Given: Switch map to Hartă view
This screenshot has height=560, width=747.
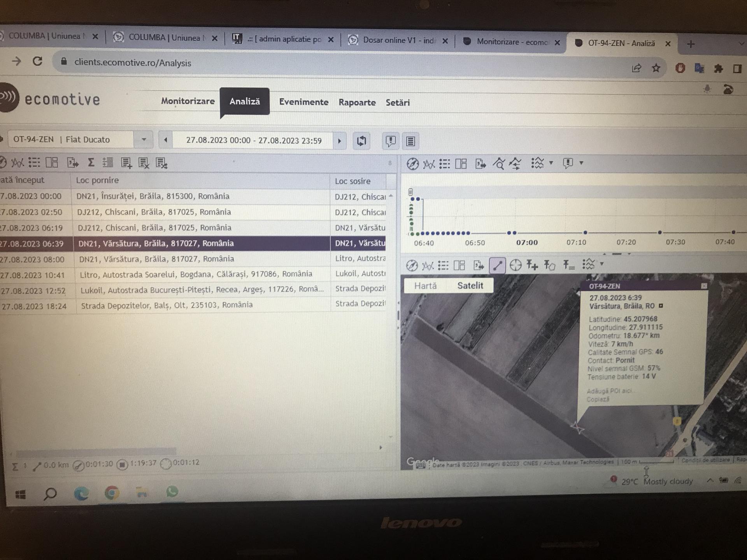Looking at the screenshot, I should (425, 286).
